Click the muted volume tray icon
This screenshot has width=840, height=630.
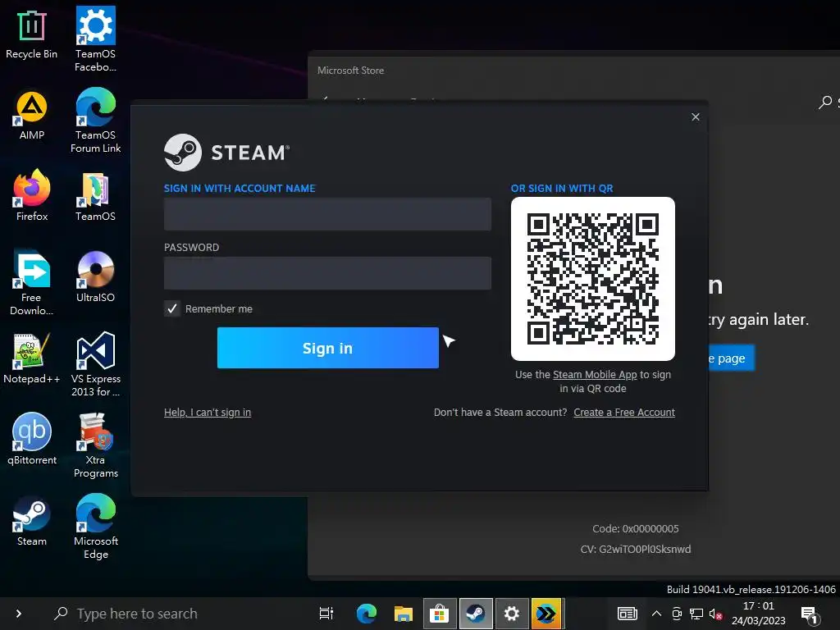click(715, 614)
